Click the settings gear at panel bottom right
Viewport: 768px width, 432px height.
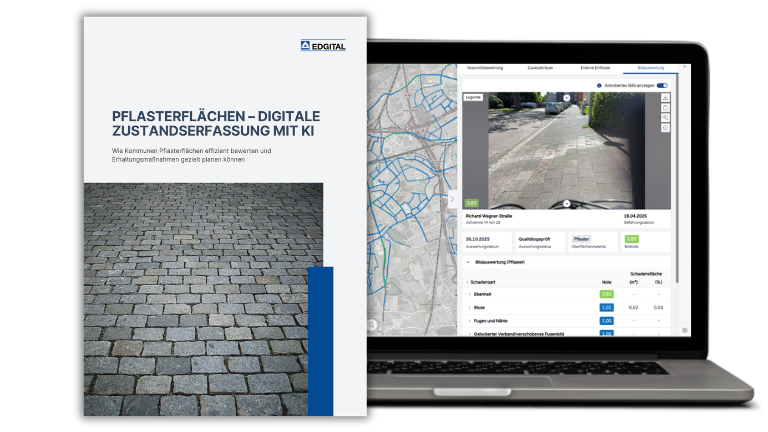coord(685,329)
